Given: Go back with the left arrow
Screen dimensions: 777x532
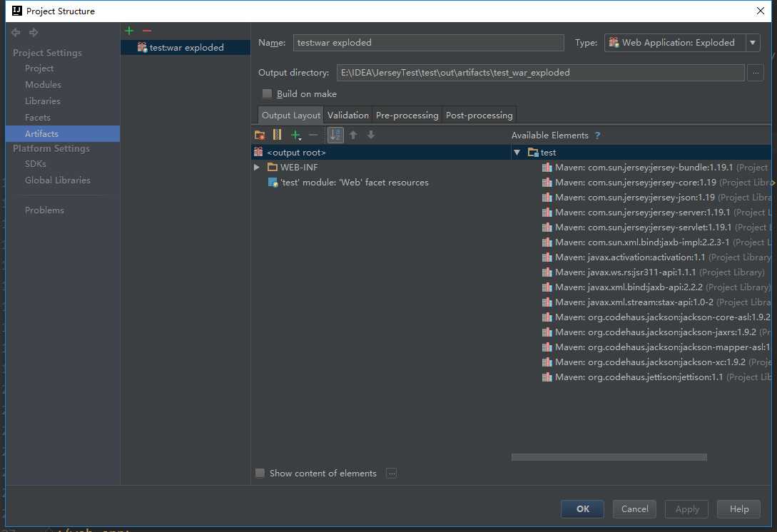Looking at the screenshot, I should (x=16, y=32).
